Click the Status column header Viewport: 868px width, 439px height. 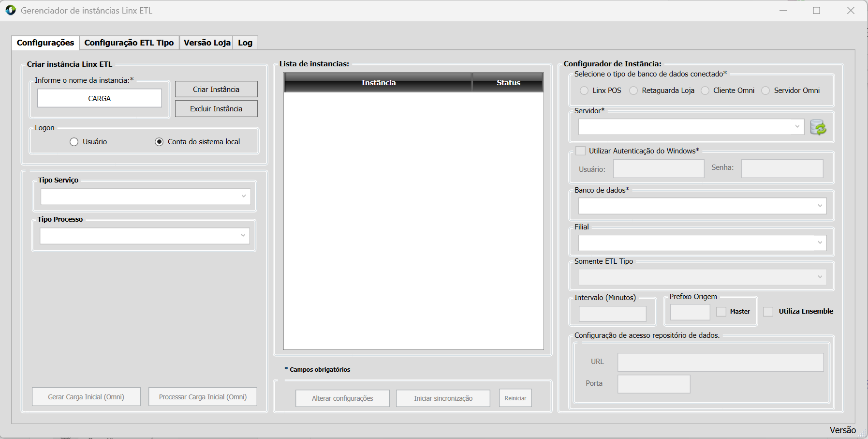click(x=508, y=82)
